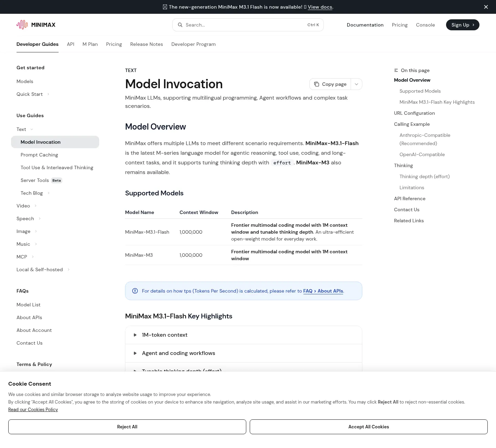
Task: Open the FAQ > About APIs link
Action: tap(323, 291)
